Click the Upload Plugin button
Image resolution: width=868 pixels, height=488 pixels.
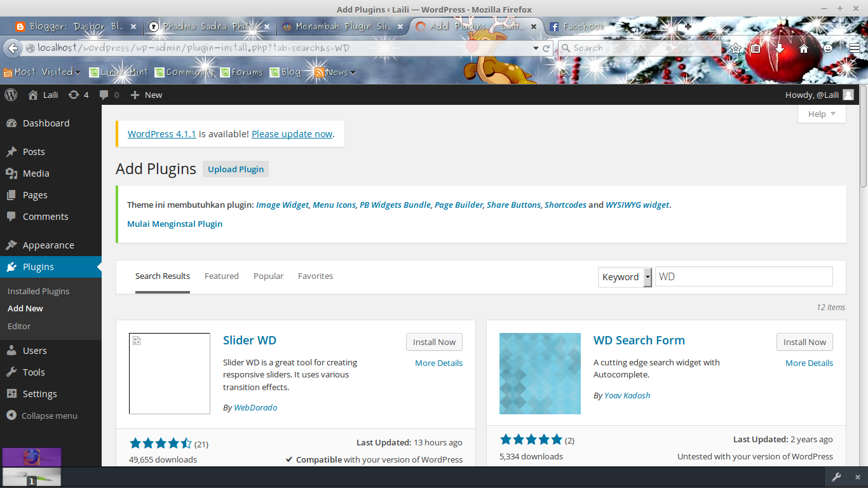pyautogui.click(x=236, y=169)
